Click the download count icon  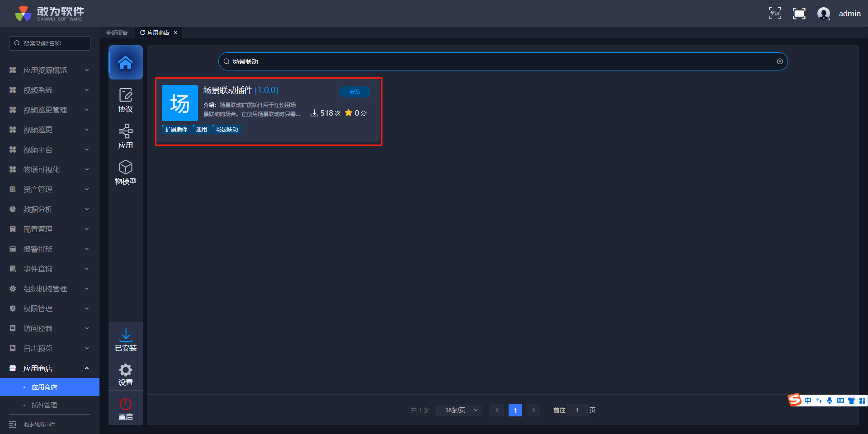click(x=314, y=113)
